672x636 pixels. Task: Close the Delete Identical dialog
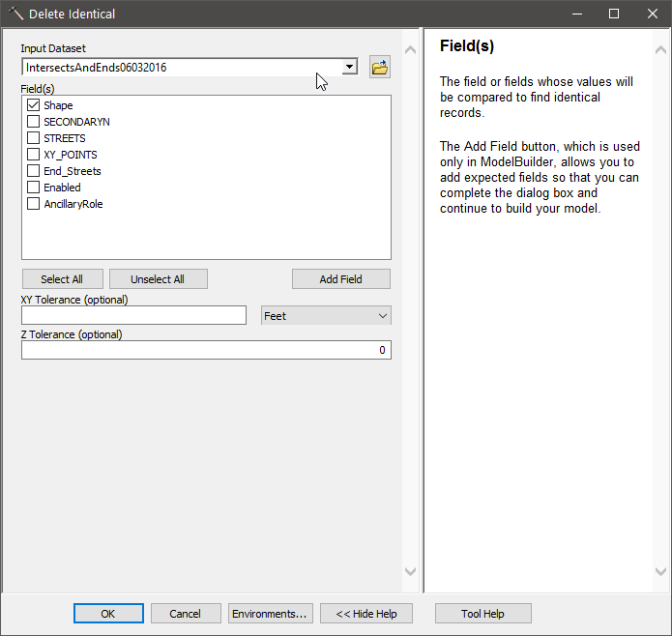click(653, 14)
